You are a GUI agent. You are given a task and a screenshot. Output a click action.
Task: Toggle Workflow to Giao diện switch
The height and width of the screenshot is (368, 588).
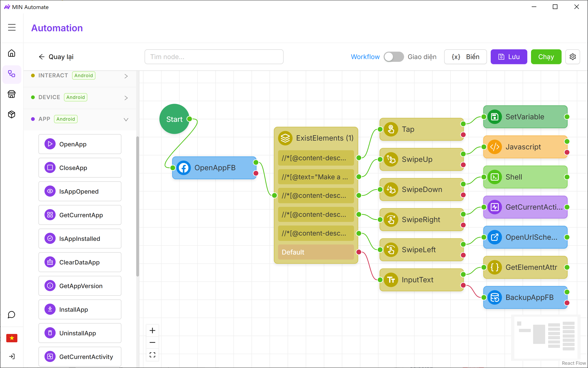(393, 57)
